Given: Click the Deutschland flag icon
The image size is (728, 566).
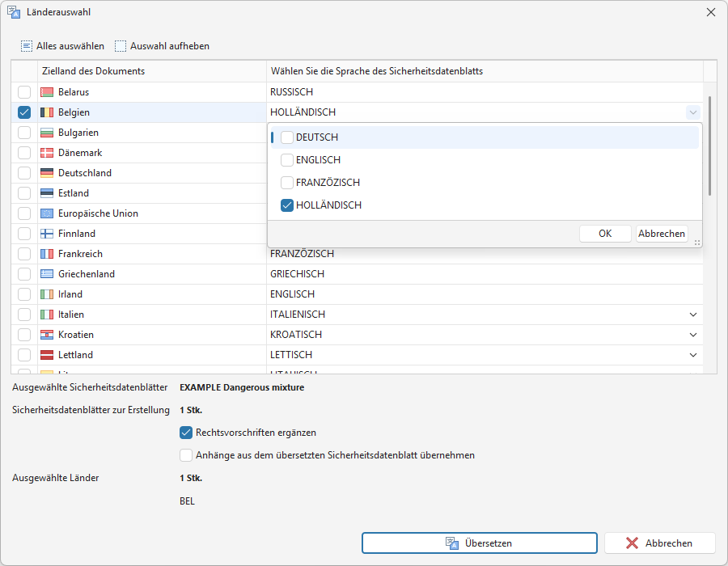Looking at the screenshot, I should tap(47, 173).
